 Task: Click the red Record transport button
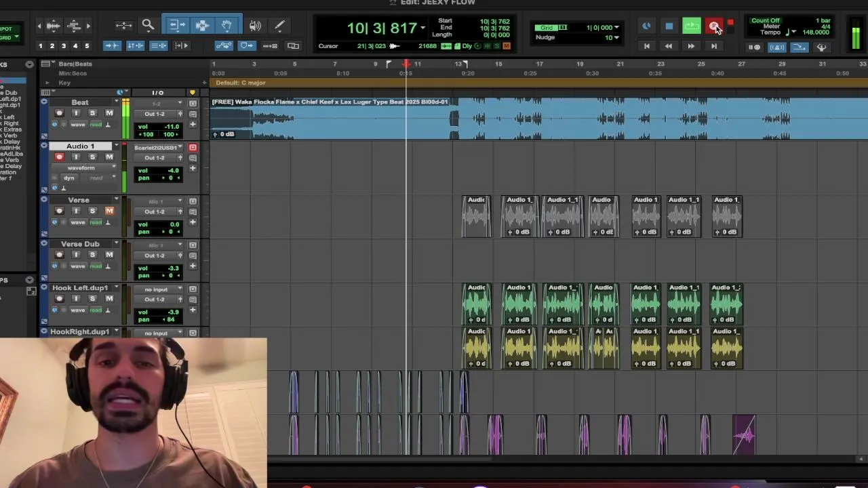click(x=714, y=26)
